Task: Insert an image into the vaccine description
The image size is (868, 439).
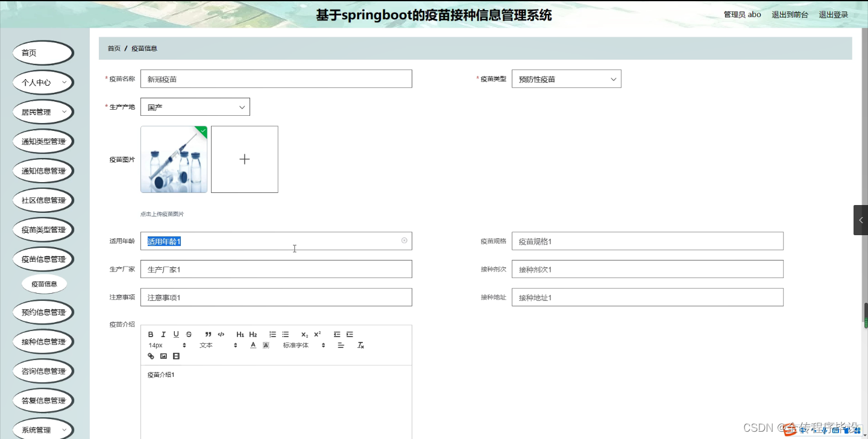Action: click(x=163, y=356)
